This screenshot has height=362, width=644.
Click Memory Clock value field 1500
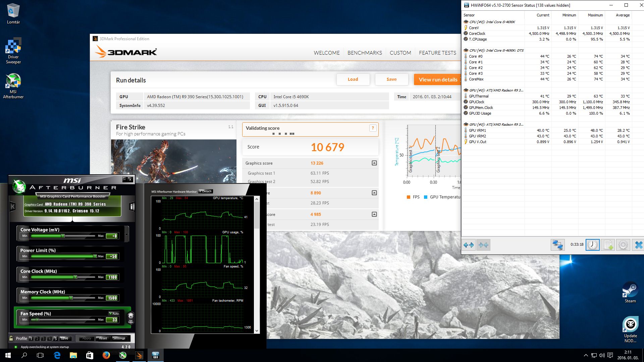(112, 298)
